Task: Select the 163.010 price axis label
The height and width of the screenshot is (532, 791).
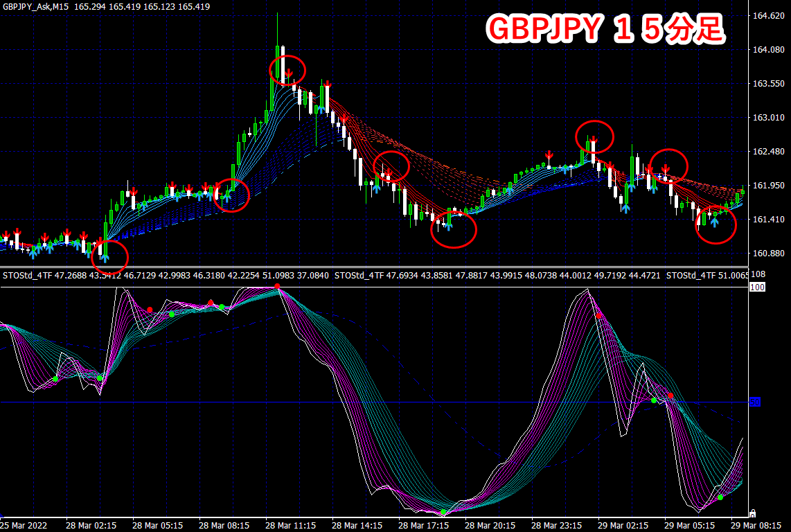Action: pyautogui.click(x=768, y=117)
